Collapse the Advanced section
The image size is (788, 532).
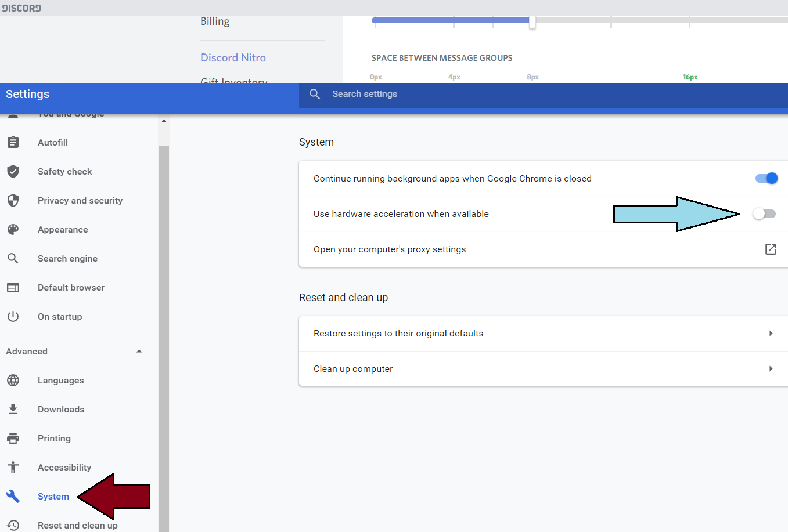(139, 351)
